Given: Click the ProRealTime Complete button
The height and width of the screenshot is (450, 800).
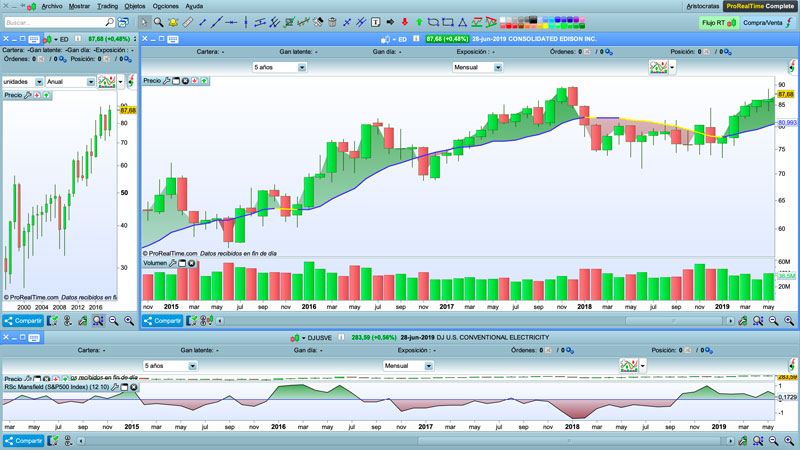Looking at the screenshot, I should 760,6.
